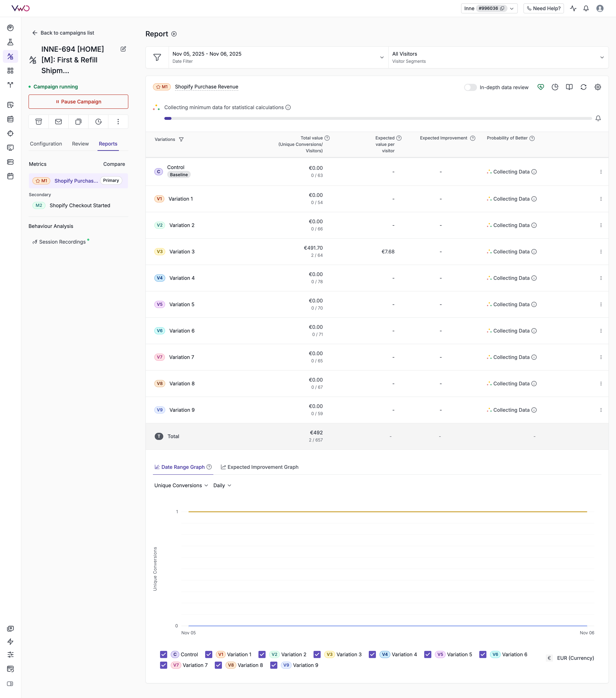Screen dimensions: 616x698
Task: Click the report health heart icon
Action: 541,87
